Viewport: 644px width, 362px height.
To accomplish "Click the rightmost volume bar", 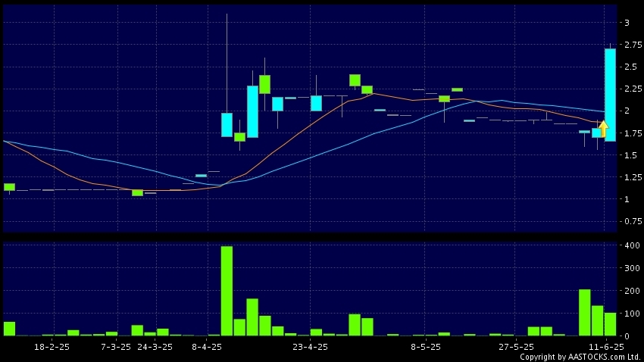I will click(610, 324).
